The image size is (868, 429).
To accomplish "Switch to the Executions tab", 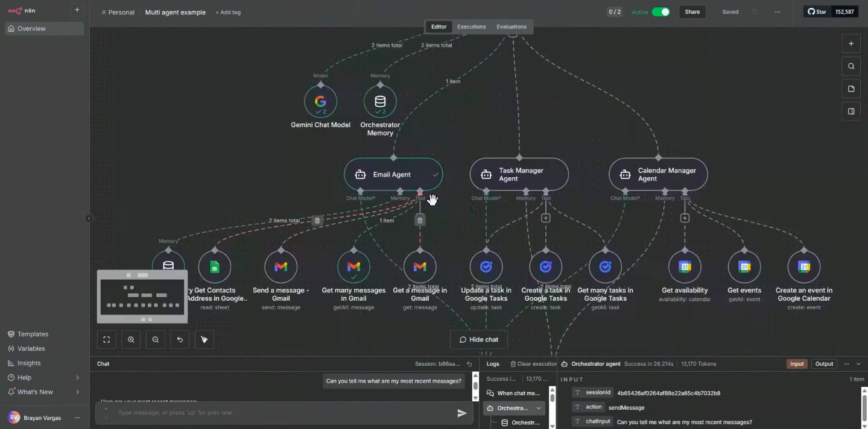I will [x=470, y=27].
